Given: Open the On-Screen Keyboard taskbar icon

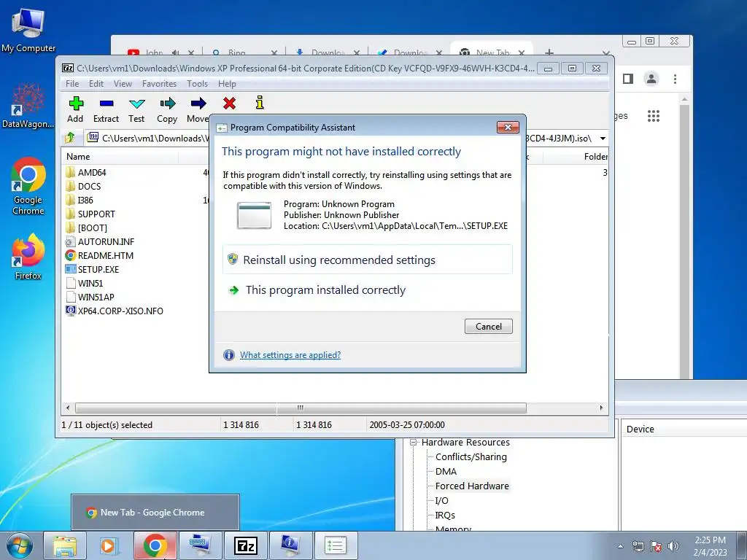Looking at the screenshot, I should pyautogui.click(x=200, y=545).
